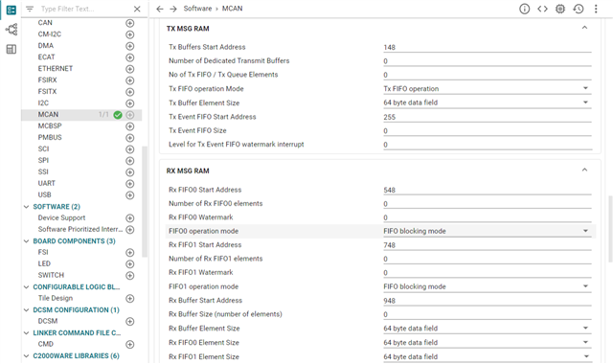Add a CAN instance with plus icon
This screenshot has width=613, height=364.
tap(130, 23)
